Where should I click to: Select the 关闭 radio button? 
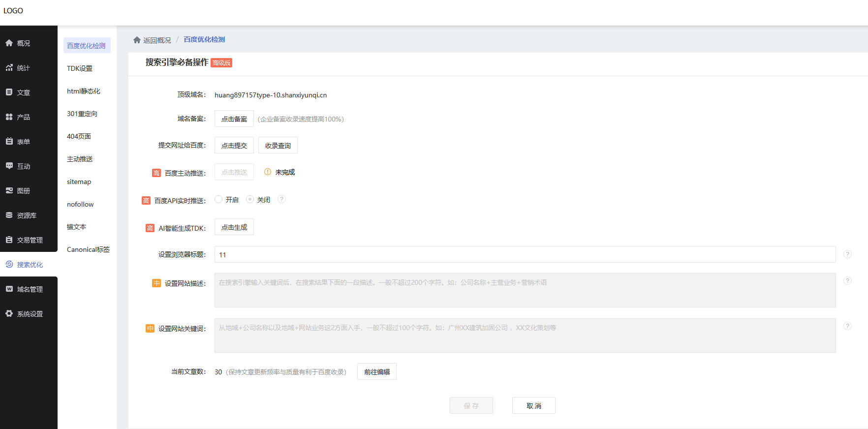point(250,199)
